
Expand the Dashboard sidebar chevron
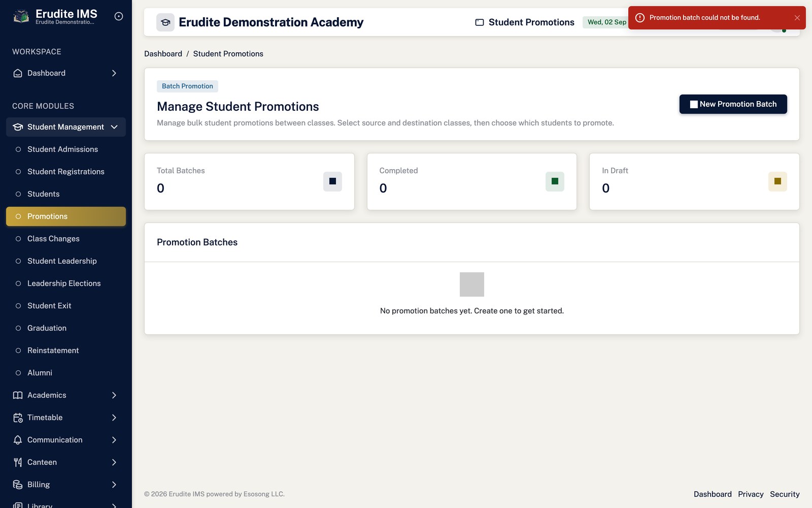[114, 73]
